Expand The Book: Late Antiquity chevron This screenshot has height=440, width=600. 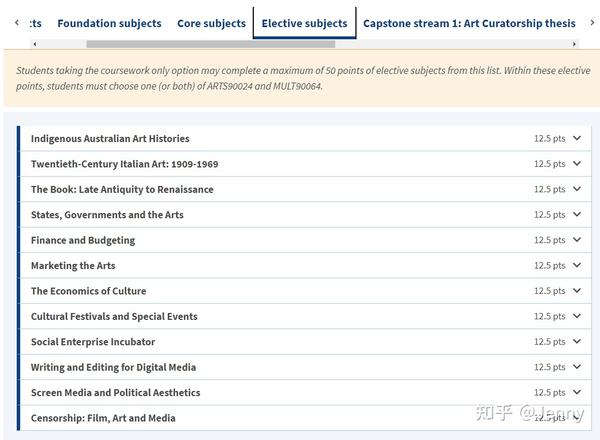pyautogui.click(x=577, y=189)
